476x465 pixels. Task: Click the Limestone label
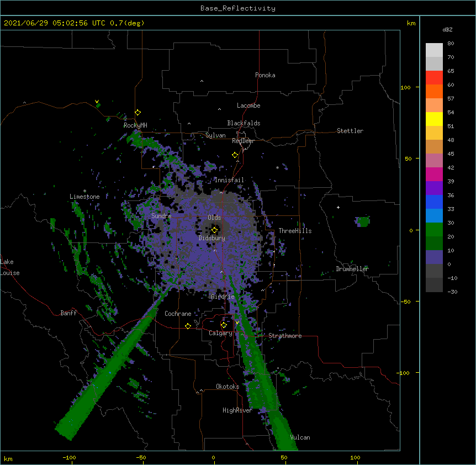84,197
